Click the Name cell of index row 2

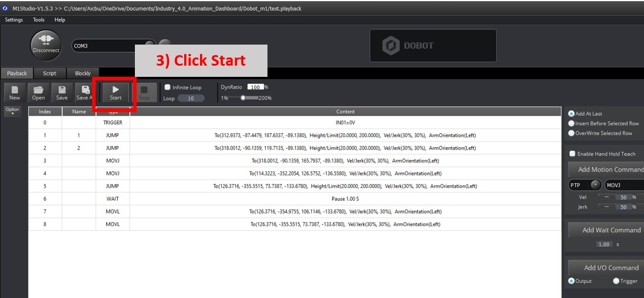[79, 148]
